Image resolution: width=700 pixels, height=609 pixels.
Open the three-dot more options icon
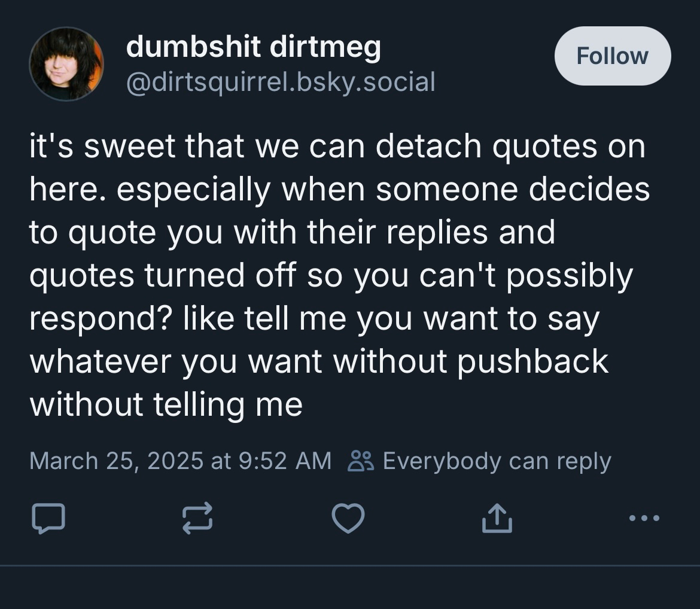tap(645, 518)
